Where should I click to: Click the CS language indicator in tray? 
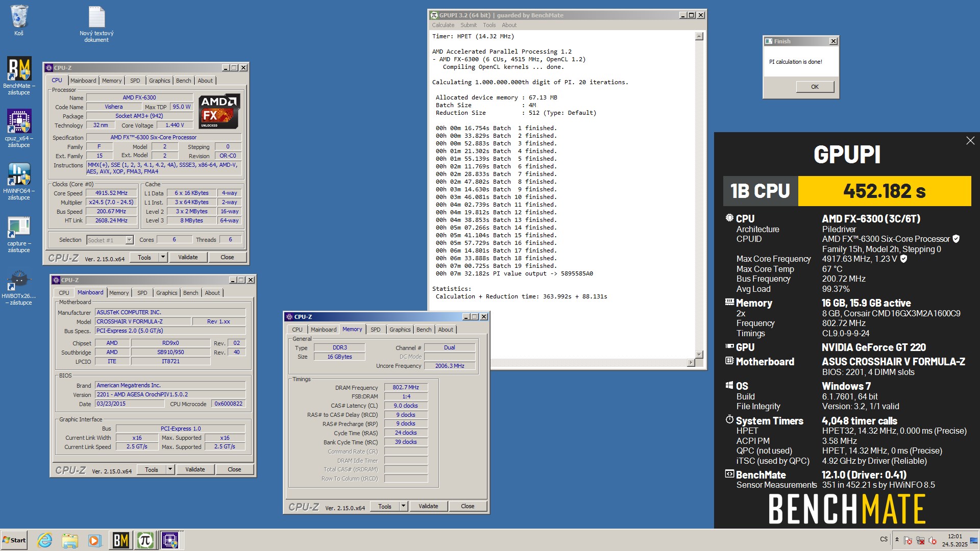tap(884, 539)
